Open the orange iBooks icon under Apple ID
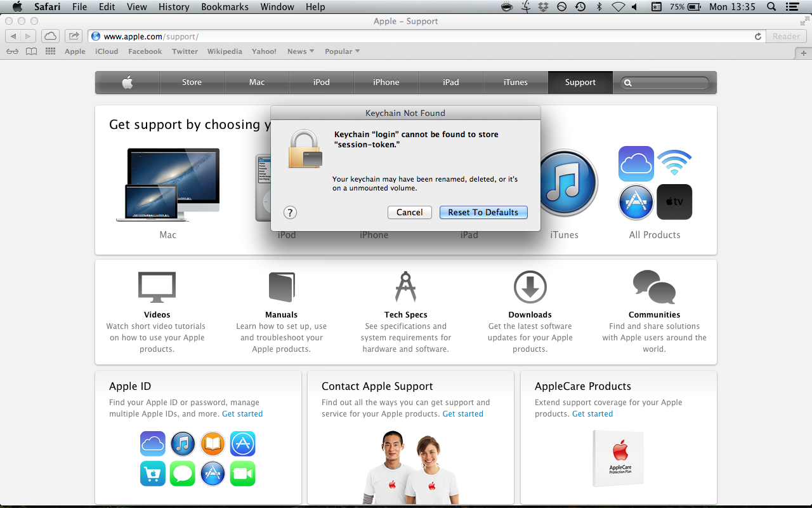The width and height of the screenshot is (812, 508). click(213, 443)
